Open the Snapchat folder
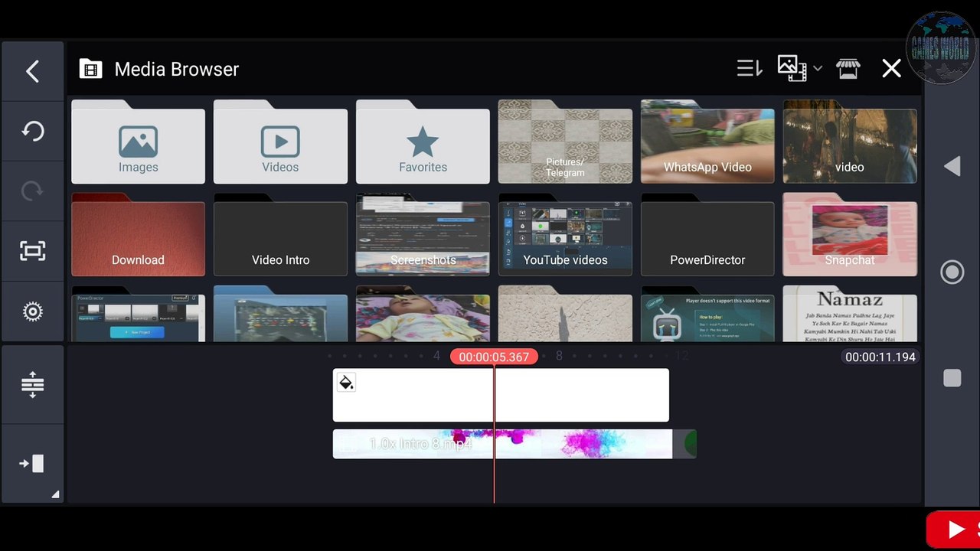Viewport: 980px width, 551px height. [850, 235]
